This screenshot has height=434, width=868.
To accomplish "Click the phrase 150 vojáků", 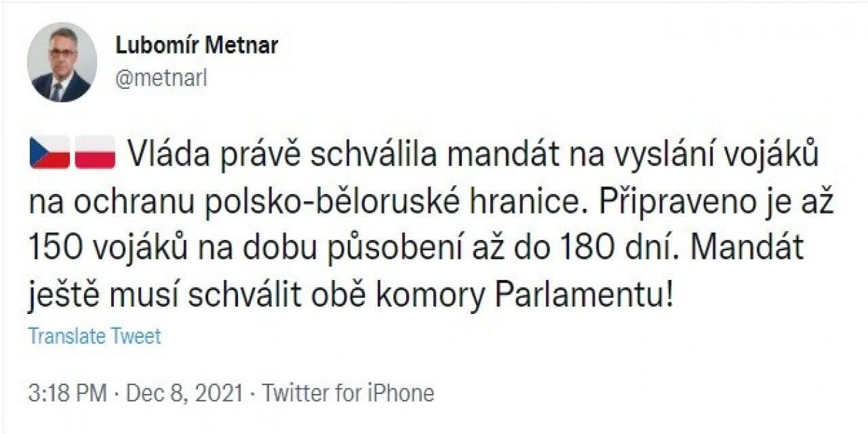I will pos(110,248).
